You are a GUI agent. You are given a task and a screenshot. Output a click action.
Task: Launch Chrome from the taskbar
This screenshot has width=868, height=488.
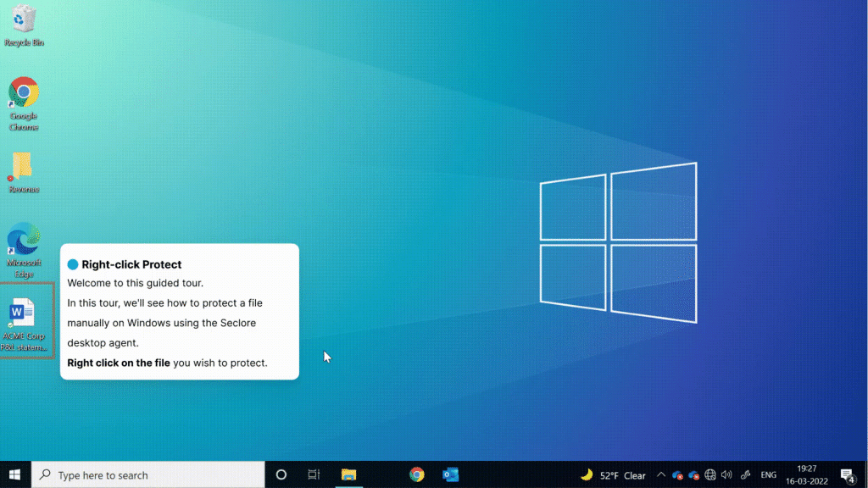[417, 474]
